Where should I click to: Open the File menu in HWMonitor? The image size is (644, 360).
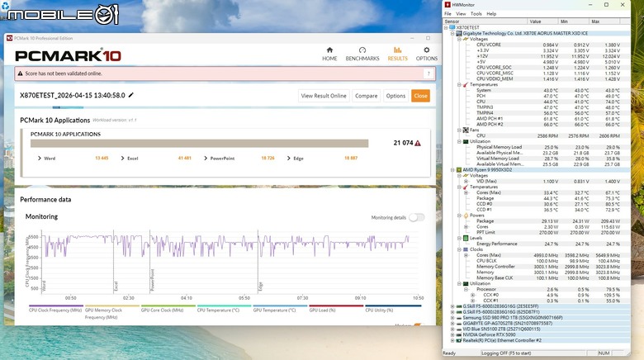(x=447, y=13)
